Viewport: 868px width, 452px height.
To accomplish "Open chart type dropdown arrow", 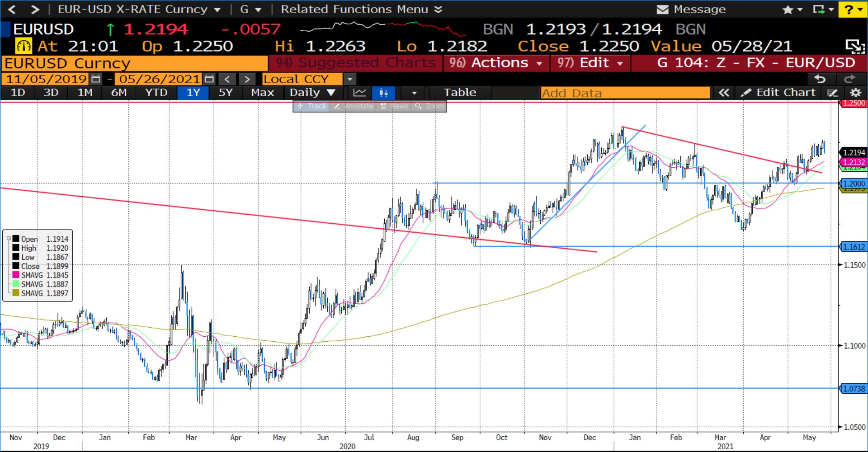I will tap(414, 93).
